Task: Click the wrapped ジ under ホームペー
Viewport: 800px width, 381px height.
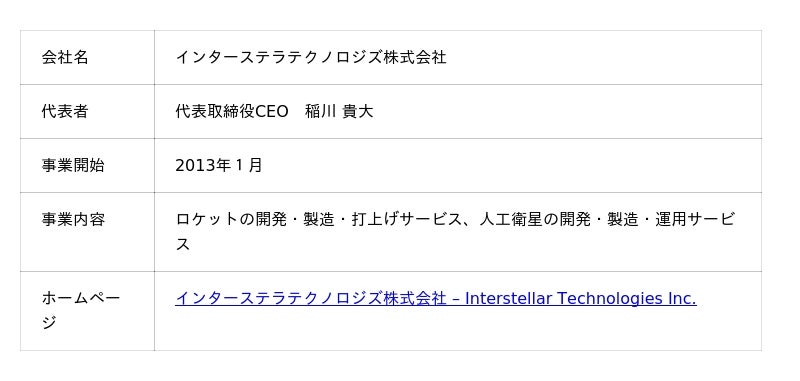Action: 49,323
